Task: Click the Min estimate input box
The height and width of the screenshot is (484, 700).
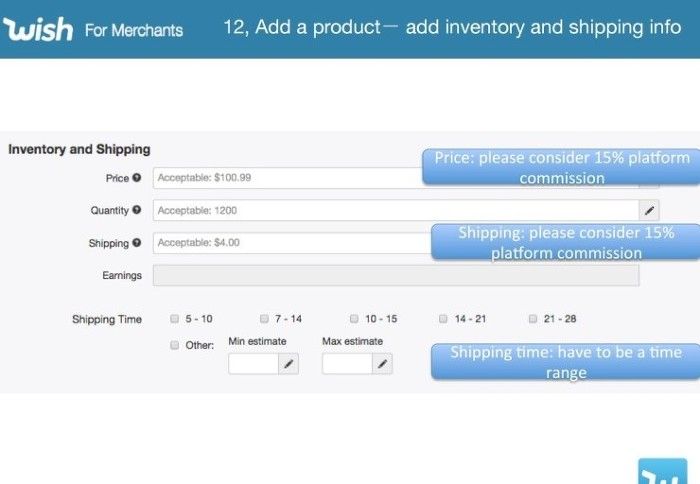Action: [x=254, y=364]
